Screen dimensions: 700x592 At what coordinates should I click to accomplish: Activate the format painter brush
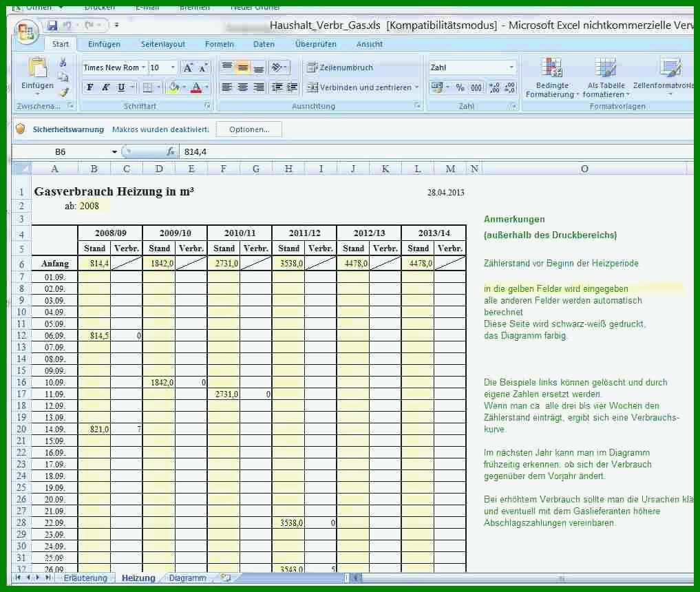pos(63,92)
